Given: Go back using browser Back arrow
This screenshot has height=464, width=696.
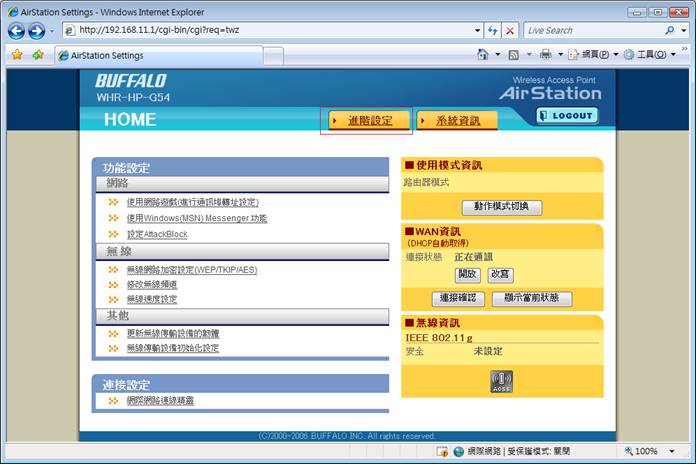Looking at the screenshot, I should tap(16, 31).
